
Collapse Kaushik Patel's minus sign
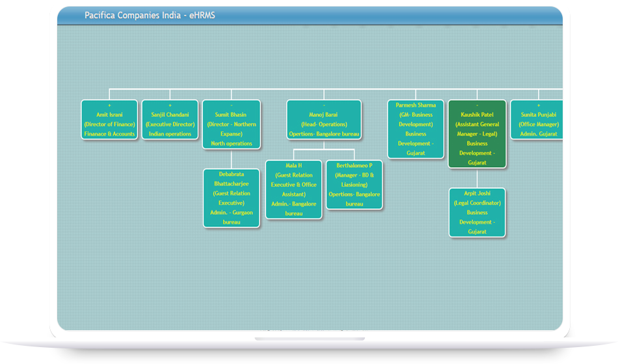point(477,105)
